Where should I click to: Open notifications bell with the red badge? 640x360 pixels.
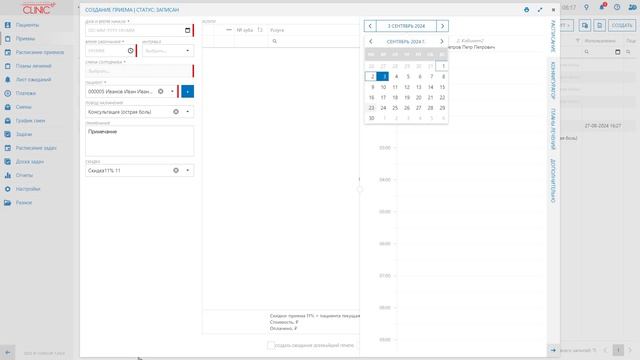click(x=602, y=7)
